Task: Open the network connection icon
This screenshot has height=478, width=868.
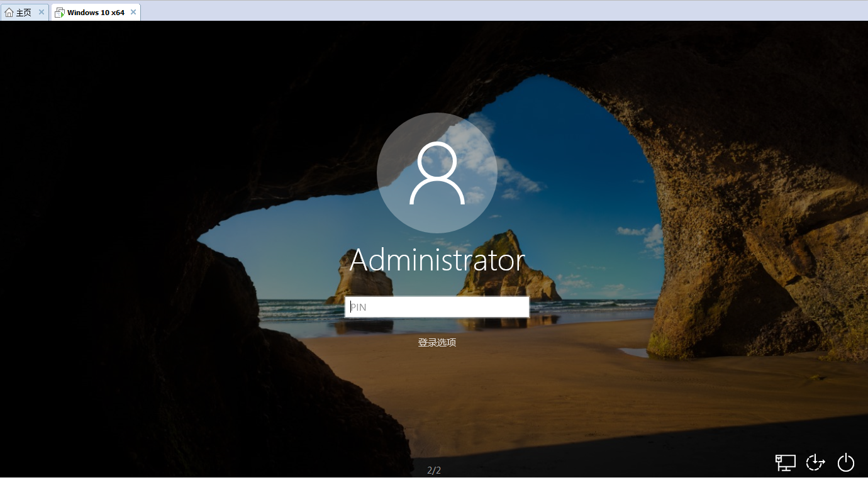Action: click(786, 463)
